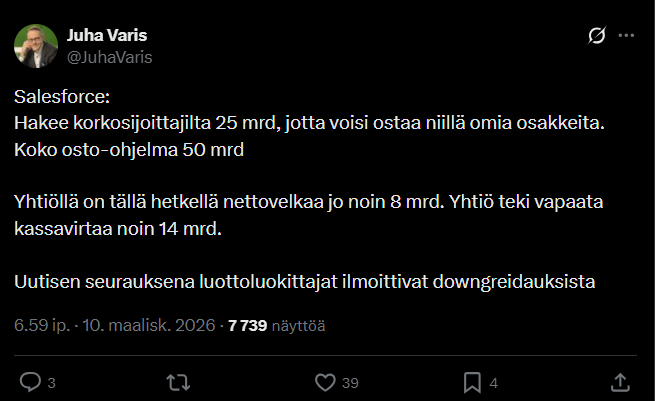Click the Grok explain icon

coord(596,36)
